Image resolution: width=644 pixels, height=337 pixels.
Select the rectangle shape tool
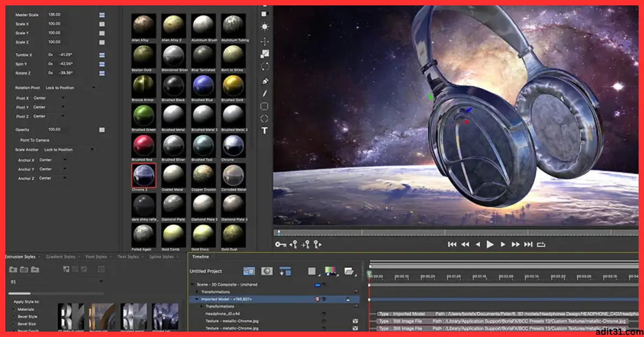265,106
